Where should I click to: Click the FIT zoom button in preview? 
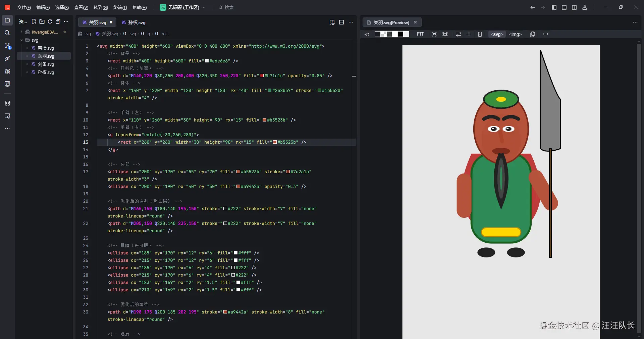(420, 34)
